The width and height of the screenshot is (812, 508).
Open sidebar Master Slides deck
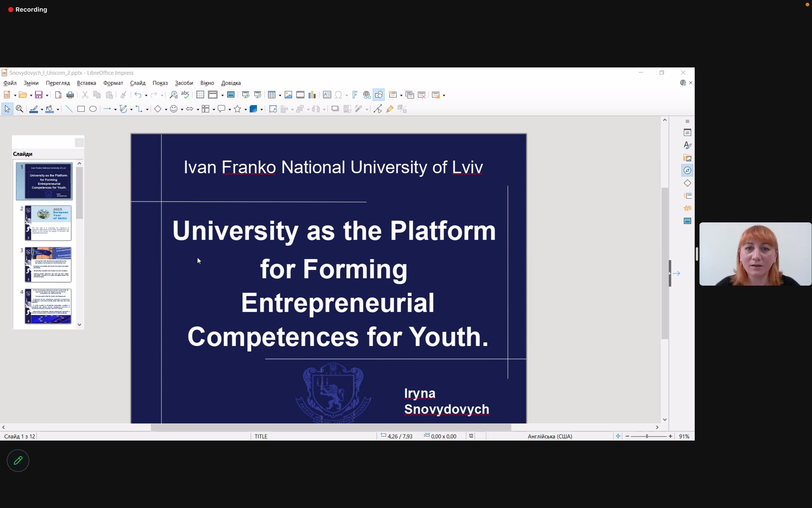(687, 221)
